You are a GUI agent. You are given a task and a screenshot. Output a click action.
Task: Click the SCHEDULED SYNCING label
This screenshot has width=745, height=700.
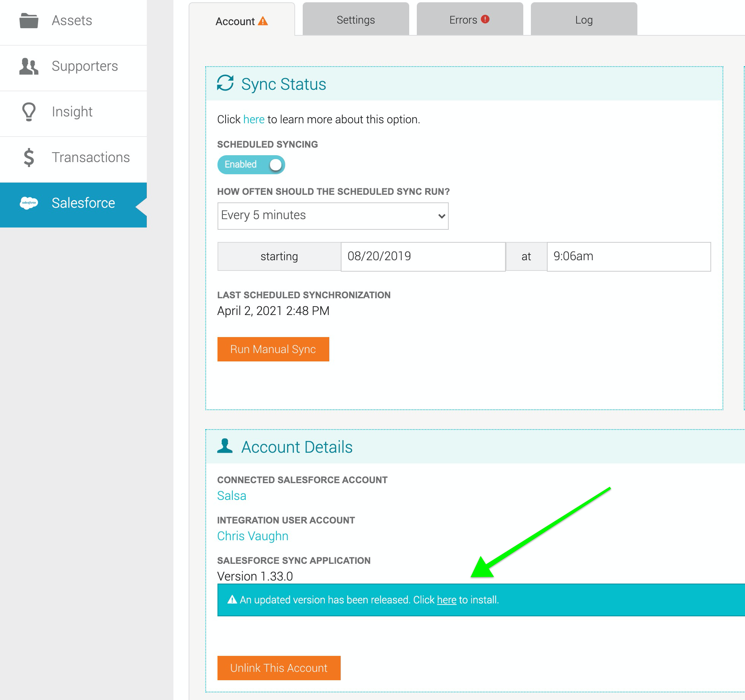(267, 144)
